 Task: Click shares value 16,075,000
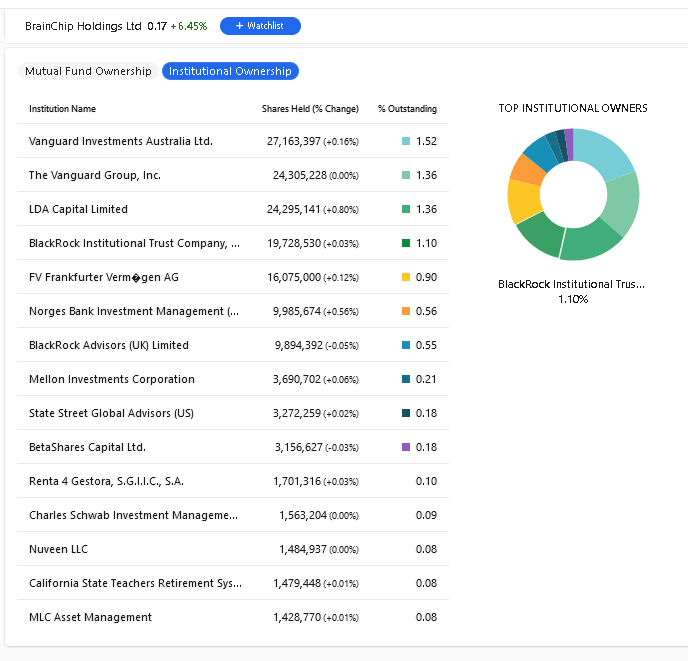point(294,277)
